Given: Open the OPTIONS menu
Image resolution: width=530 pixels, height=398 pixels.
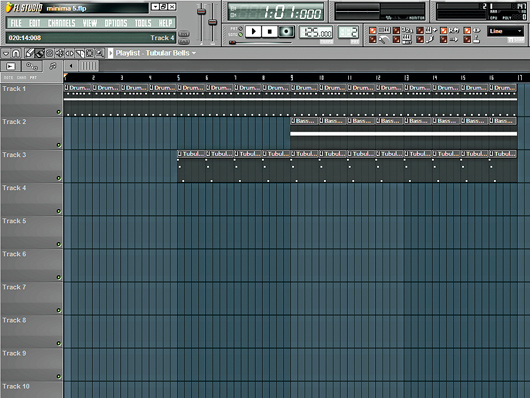Looking at the screenshot, I should (x=116, y=23).
